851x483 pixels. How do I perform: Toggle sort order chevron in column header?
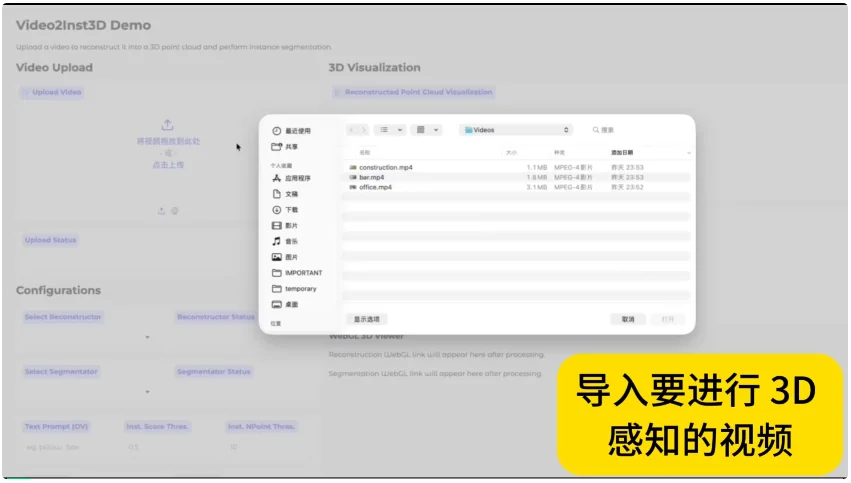689,153
